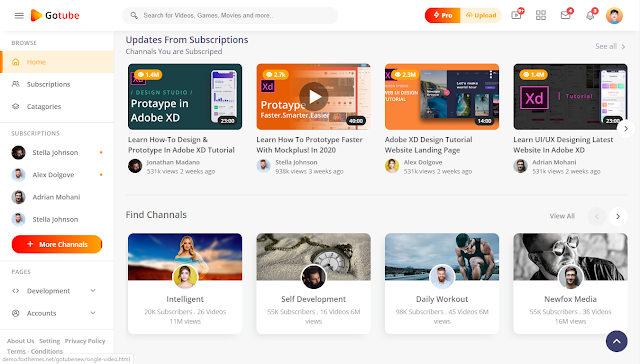Click the Self Development channel avatar
This screenshot has width=640, height=364.
point(313,277)
